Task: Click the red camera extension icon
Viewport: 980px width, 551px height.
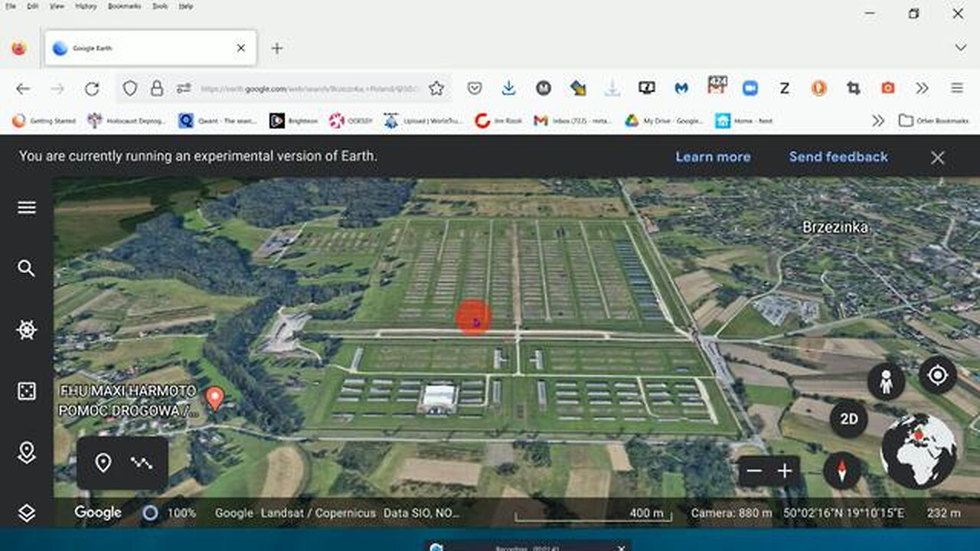Action: [888, 89]
